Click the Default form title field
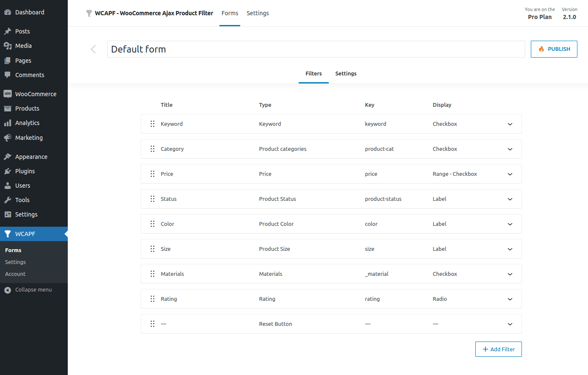Screen dimensions: 588x375 tap(316, 49)
